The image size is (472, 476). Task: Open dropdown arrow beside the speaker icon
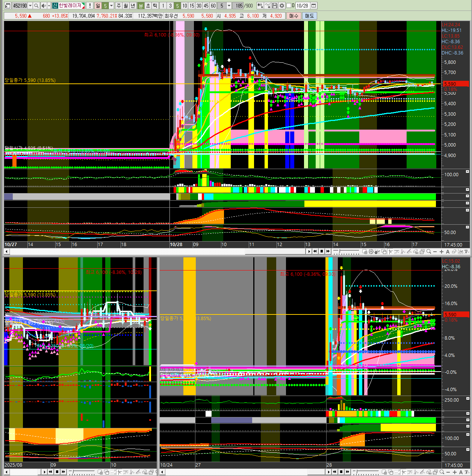coord(49,6)
